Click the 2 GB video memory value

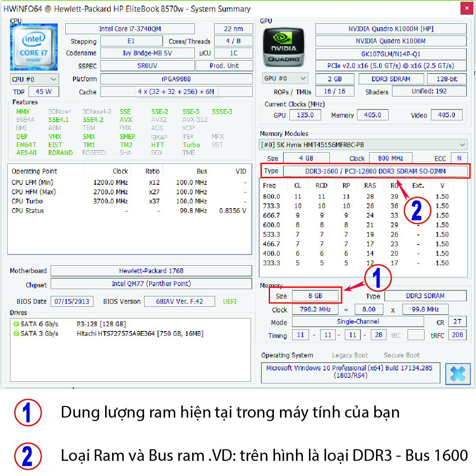click(335, 79)
